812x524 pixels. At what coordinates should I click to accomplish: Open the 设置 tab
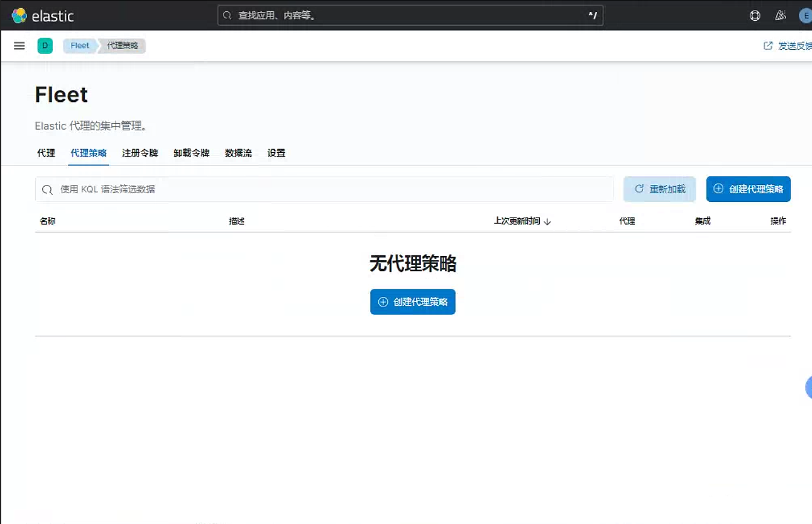tap(277, 153)
